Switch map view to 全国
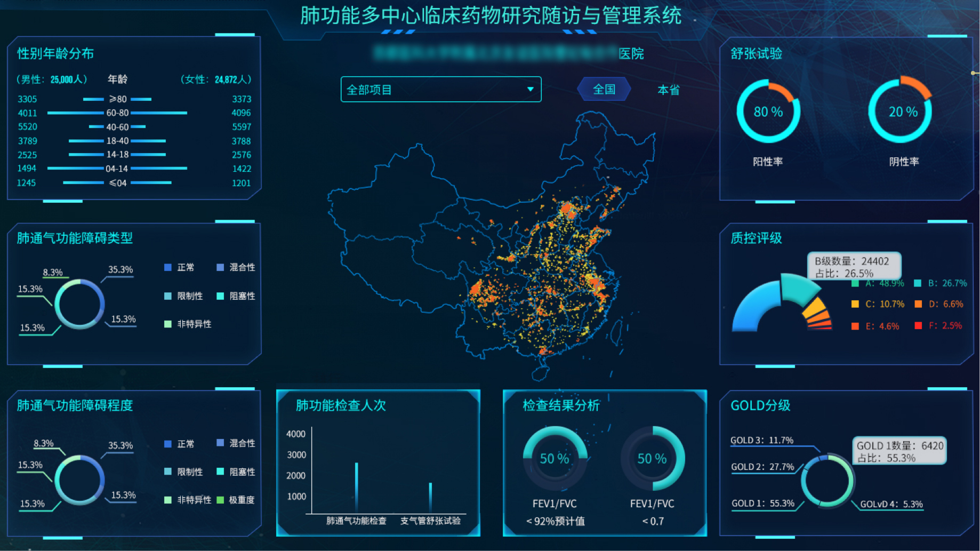Image resolution: width=980 pixels, height=551 pixels. [x=604, y=89]
